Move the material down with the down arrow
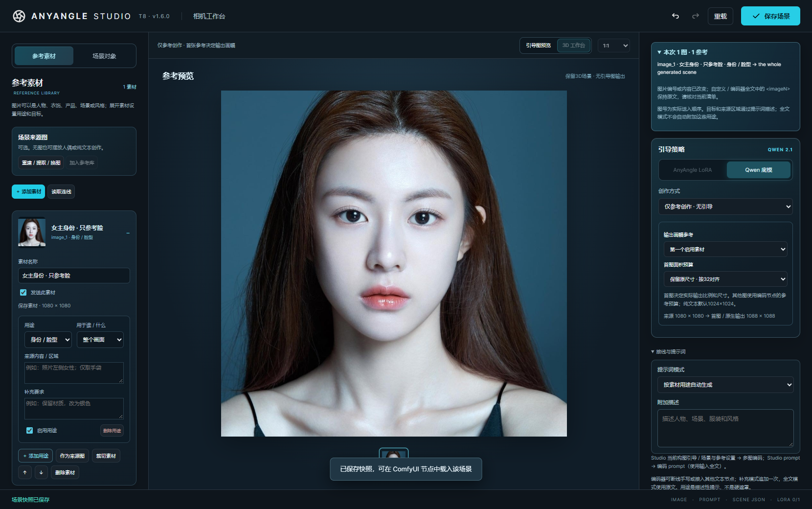812x509 pixels. 41,472
